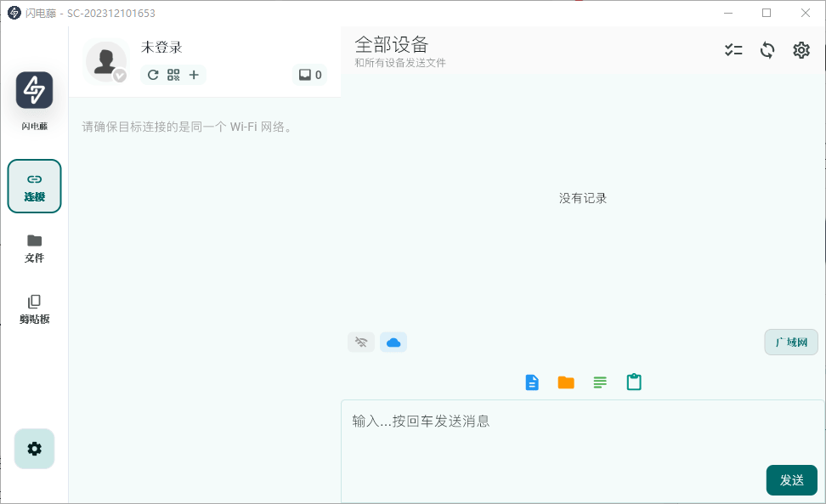
Task: Switch to the 剪贴板 tab
Action: [x=34, y=309]
